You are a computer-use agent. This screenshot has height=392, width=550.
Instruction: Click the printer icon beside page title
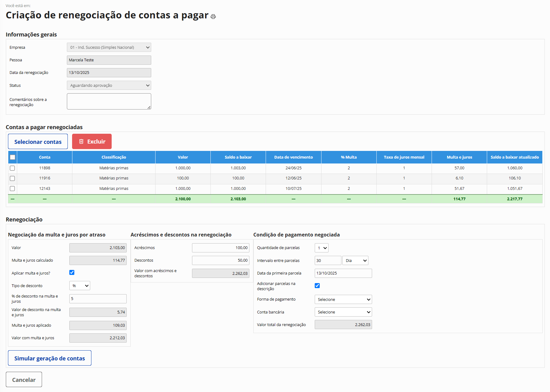click(x=213, y=17)
